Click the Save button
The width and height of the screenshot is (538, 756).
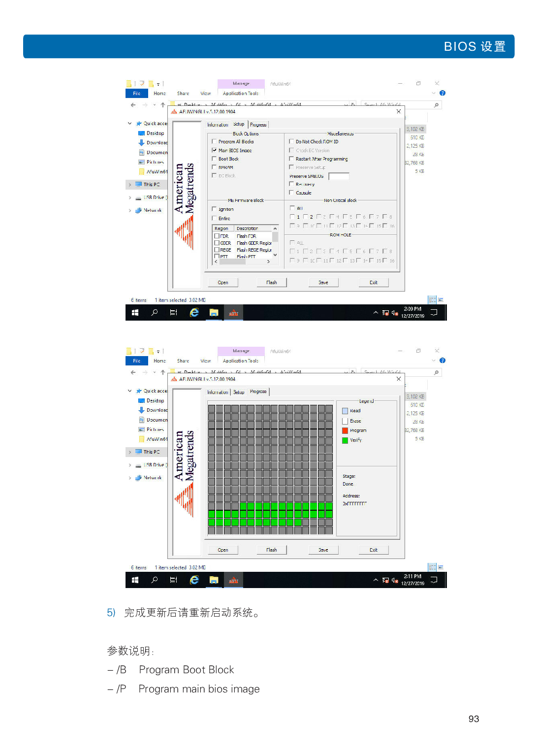tap(323, 282)
